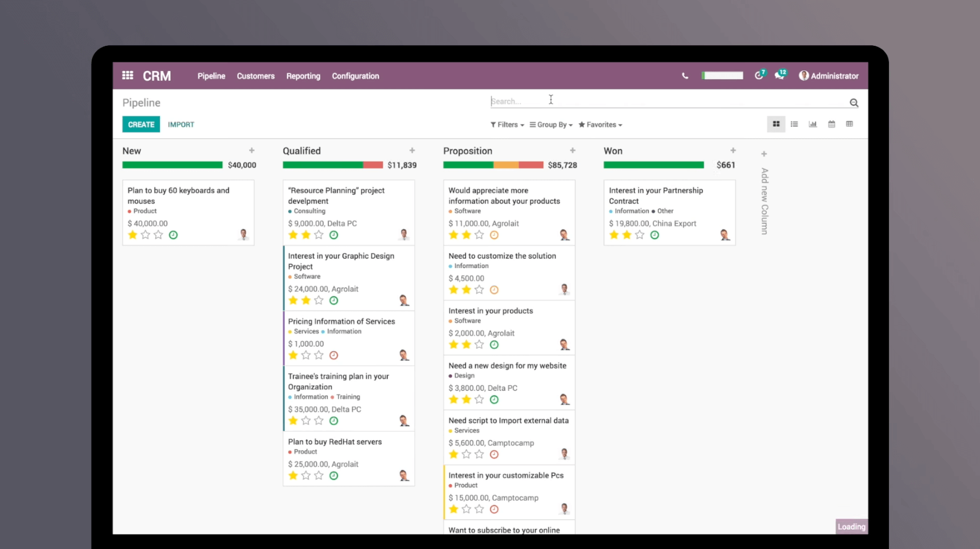Image resolution: width=980 pixels, height=549 pixels.
Task: Toggle third star on the keyboards opportunity
Action: click(x=159, y=234)
